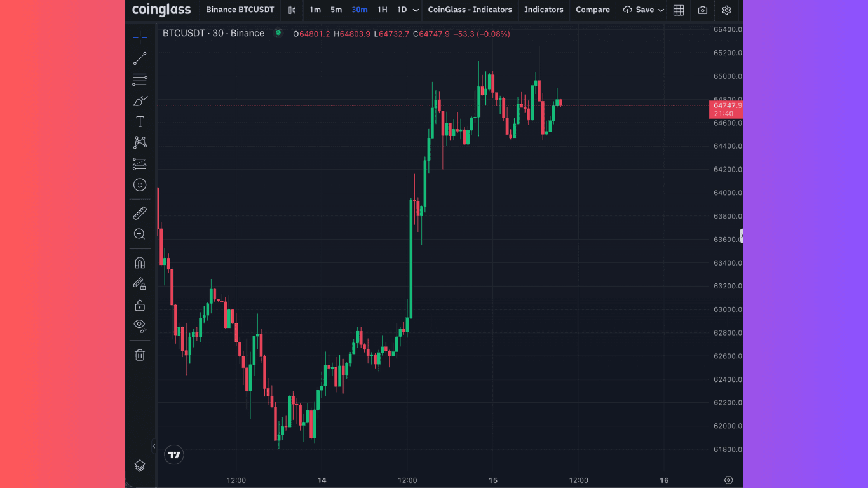This screenshot has width=868, height=488.
Task: Click the low value L64732.7
Action: tap(391, 34)
